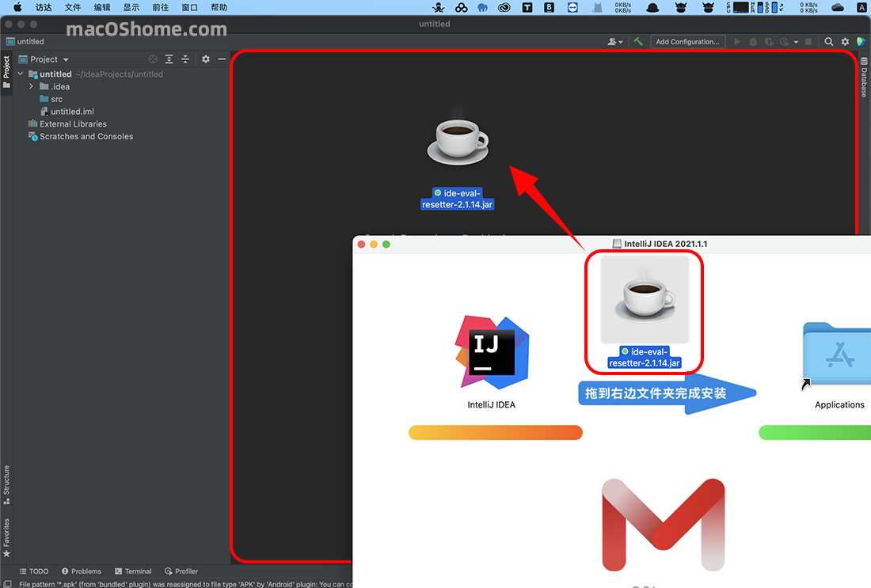
Task: Click Creative Cloud icon in menu bar
Action: pos(504,8)
